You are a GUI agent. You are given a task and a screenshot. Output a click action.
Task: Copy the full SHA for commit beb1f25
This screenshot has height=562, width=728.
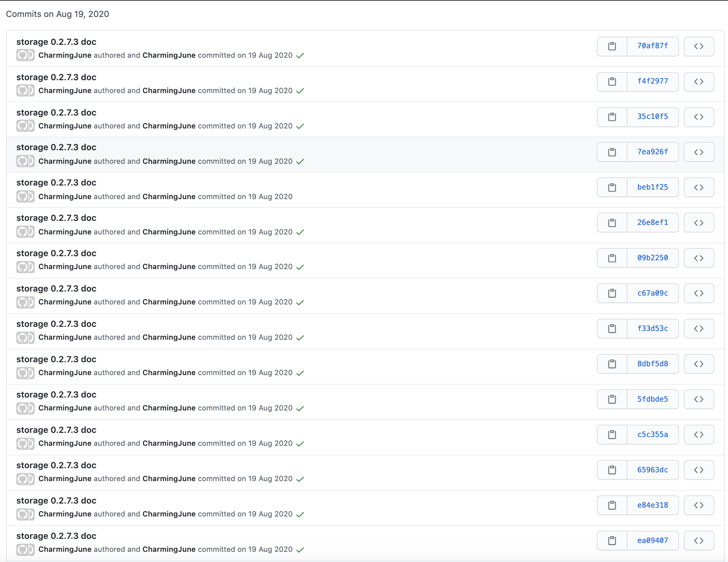pos(612,187)
